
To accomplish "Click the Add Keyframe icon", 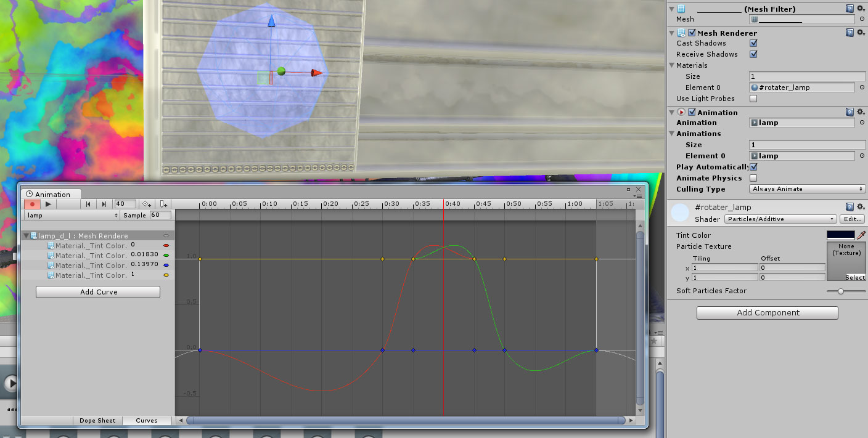I will pos(147,204).
